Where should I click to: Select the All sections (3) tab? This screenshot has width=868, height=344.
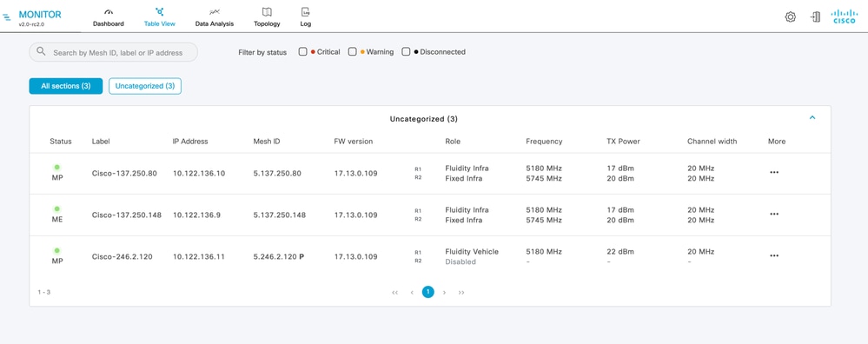66,86
